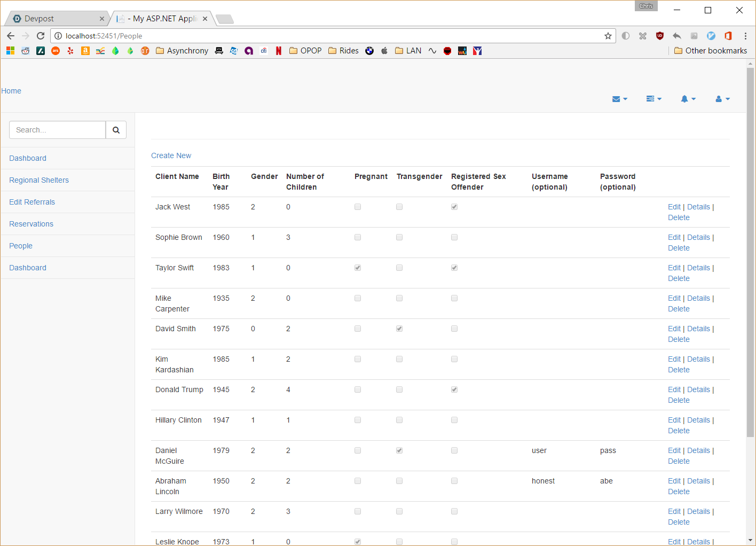Reload the page with the refresh icon
This screenshot has width=756, height=546.
coord(41,36)
